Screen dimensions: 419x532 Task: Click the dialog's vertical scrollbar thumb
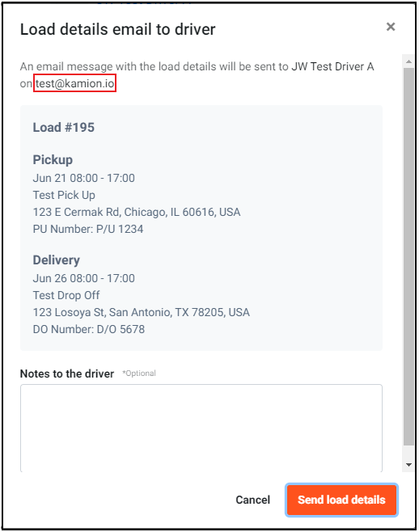[408, 256]
